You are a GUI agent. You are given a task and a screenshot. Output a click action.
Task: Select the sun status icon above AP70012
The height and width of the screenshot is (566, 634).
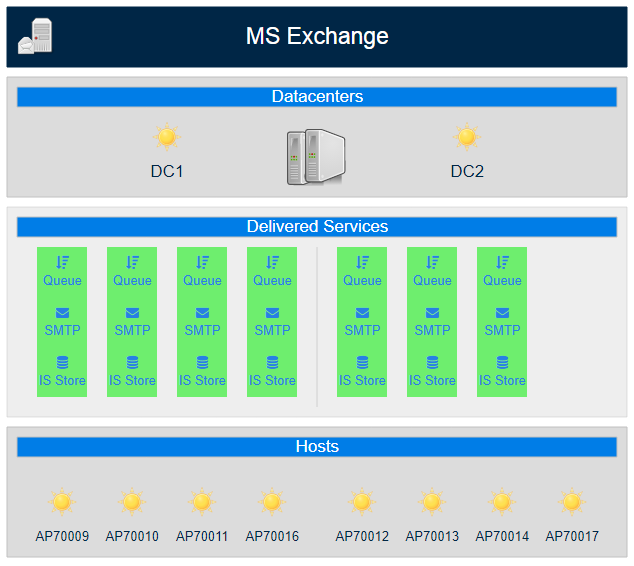(x=362, y=502)
